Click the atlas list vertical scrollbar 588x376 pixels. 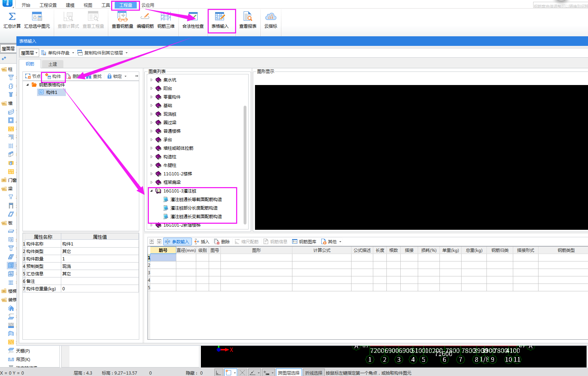(245, 165)
